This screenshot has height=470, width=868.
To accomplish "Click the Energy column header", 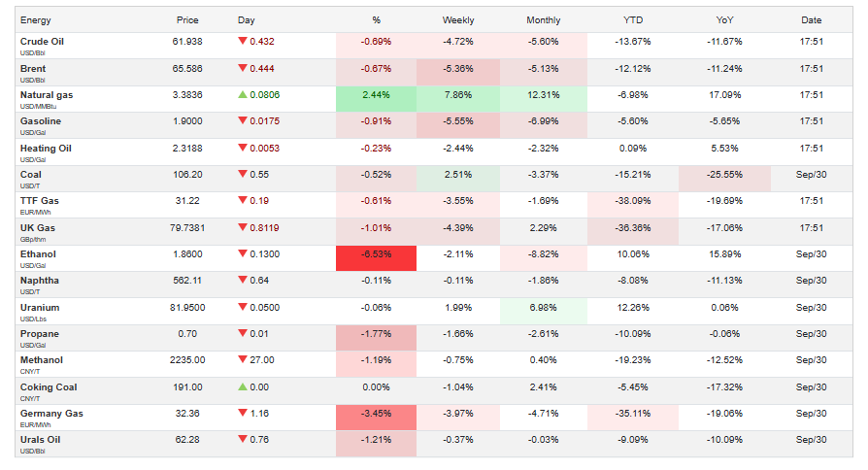I will click(36, 19).
